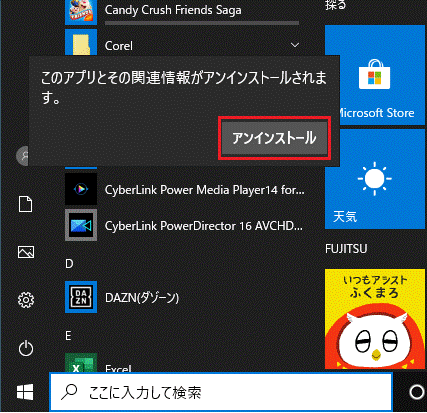This screenshot has width=427, height=413.
Task: Select CyberLink PowerDirector 16 AVCHD text
Action: [x=204, y=226]
